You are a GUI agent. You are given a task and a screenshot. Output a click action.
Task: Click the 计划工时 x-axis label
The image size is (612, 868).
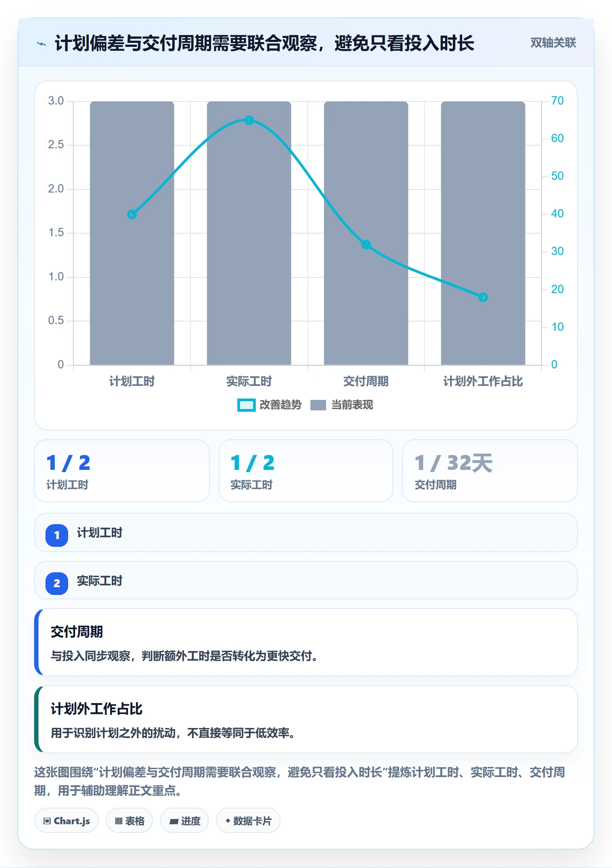[132, 381]
